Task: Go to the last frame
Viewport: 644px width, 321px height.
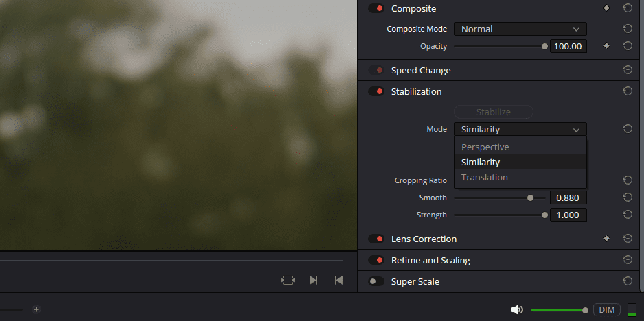Action: tap(338, 280)
